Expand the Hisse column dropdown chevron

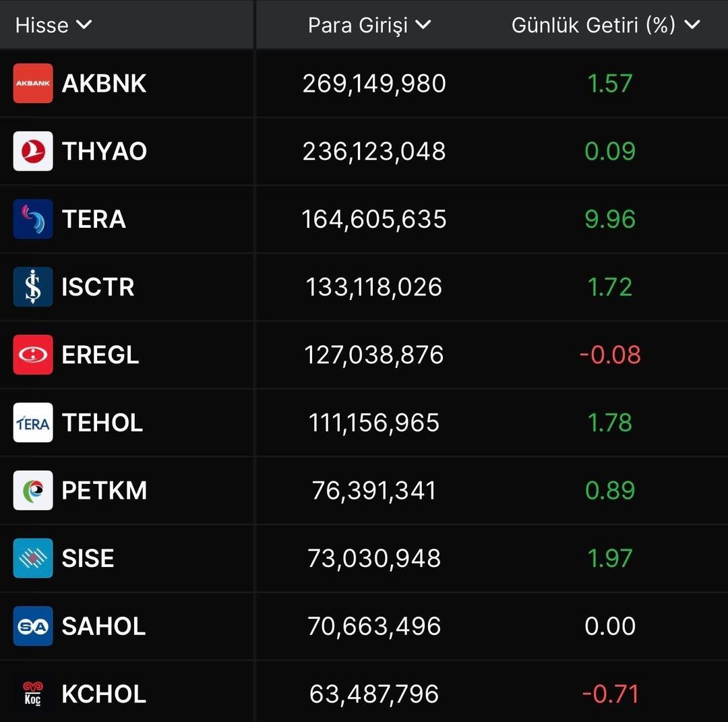[x=84, y=25]
